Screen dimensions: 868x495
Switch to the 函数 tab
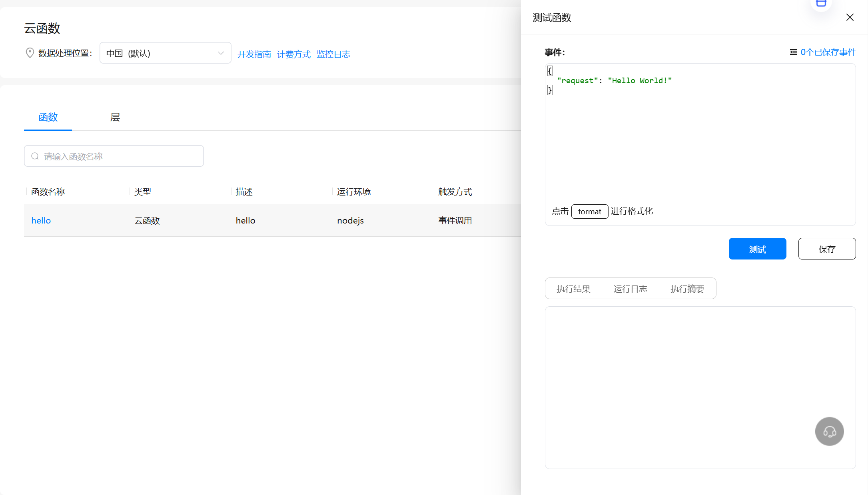(x=48, y=117)
